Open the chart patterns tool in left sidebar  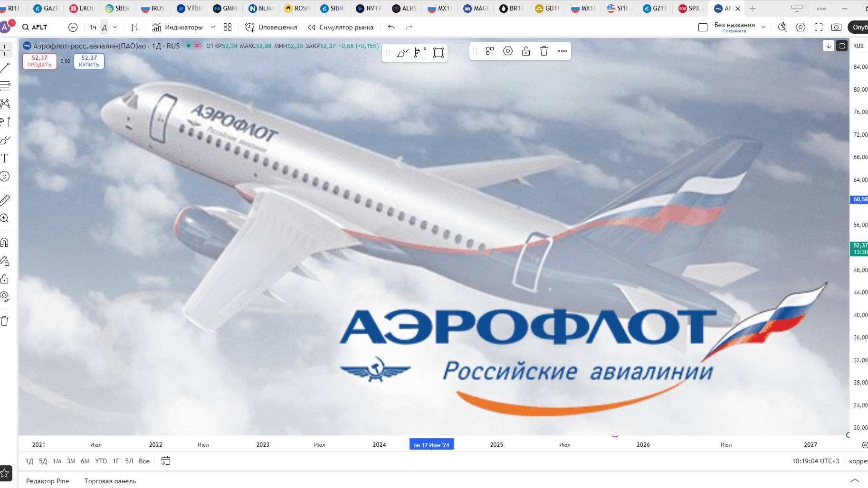click(5, 103)
